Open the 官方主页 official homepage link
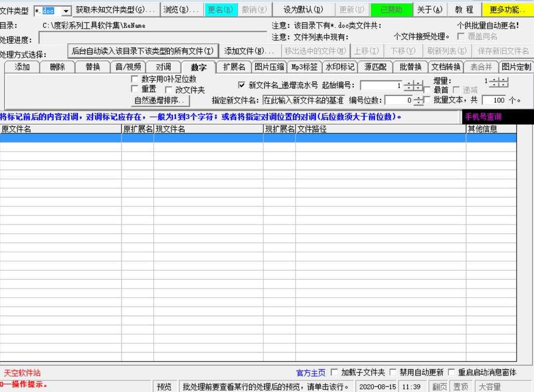 [x=311, y=373]
